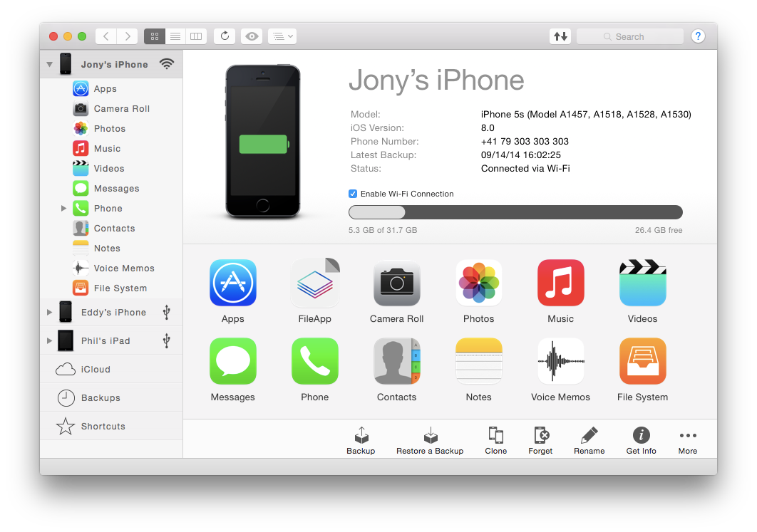The height and width of the screenshot is (532, 757).
Task: Click the Rename pencil icon
Action: tap(589, 436)
